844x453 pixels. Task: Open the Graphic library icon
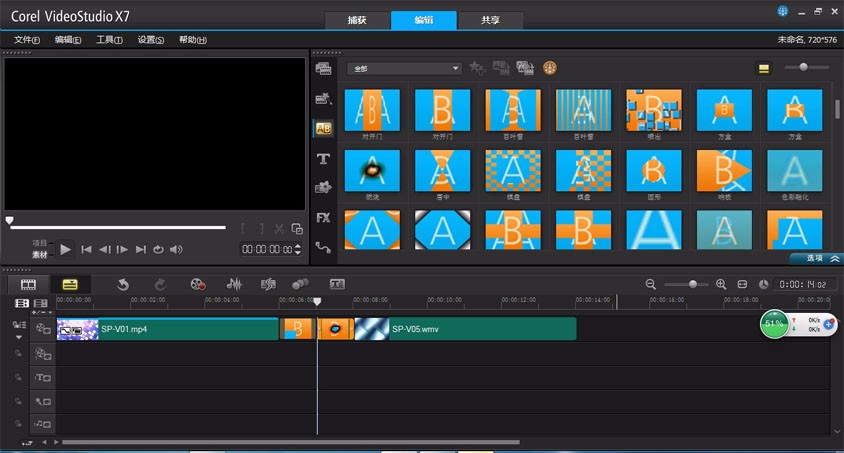[x=323, y=187]
